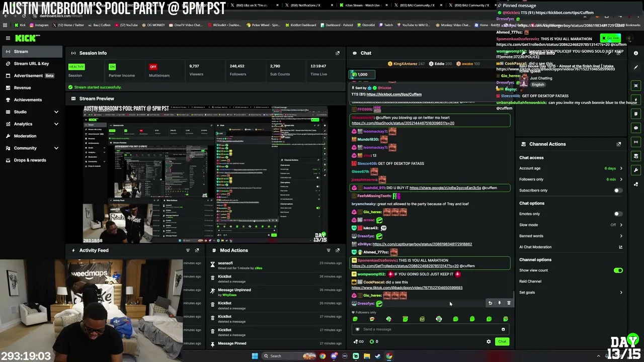Open Drops & rewards page
Image resolution: width=644 pixels, height=362 pixels.
[32, 160]
